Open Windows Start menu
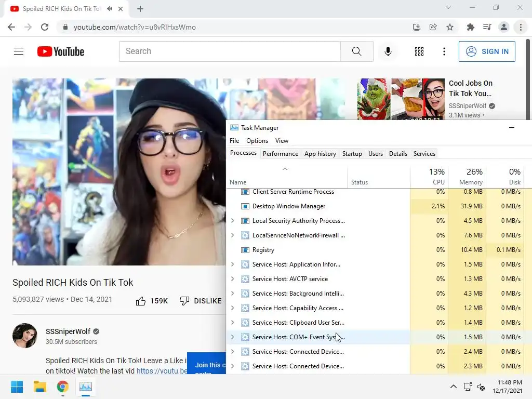This screenshot has width=532, height=399. [x=17, y=387]
